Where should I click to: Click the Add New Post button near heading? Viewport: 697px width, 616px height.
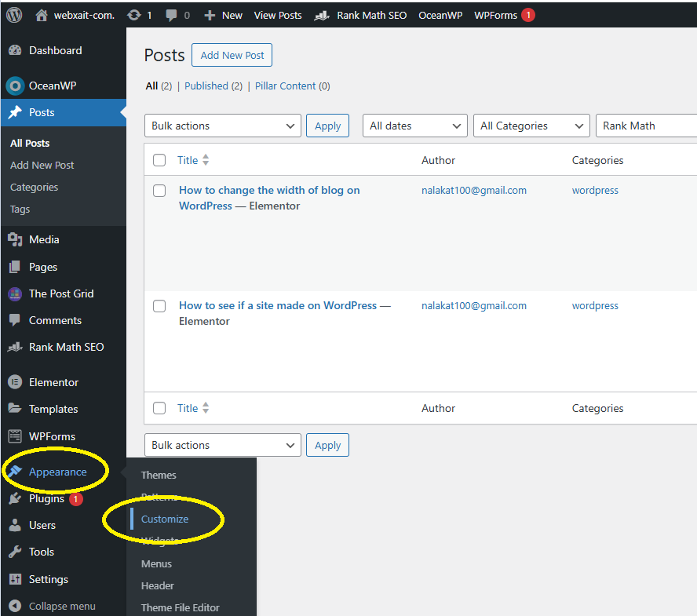(x=232, y=55)
